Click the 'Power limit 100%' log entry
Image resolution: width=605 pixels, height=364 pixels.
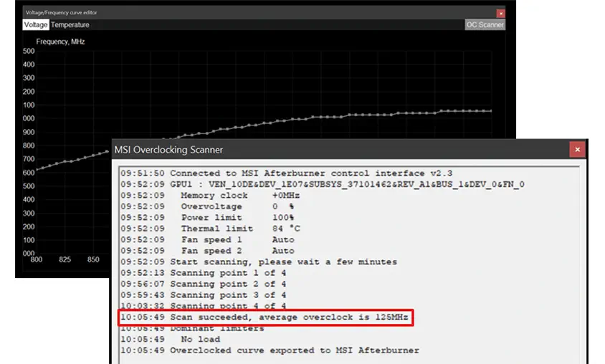click(x=207, y=218)
